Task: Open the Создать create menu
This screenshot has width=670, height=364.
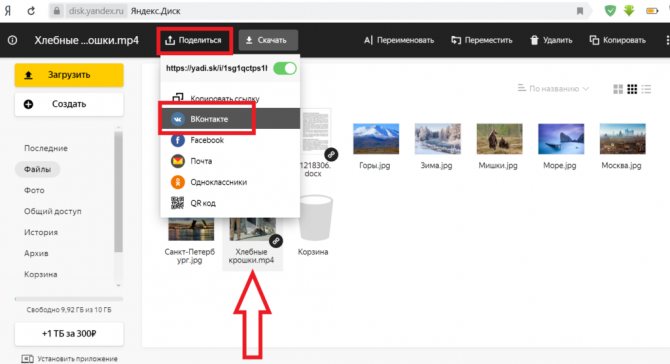Action: pos(69,104)
